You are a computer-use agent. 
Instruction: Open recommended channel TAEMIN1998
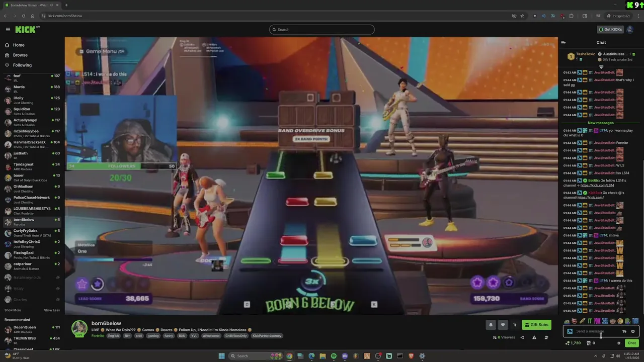pos(32,340)
